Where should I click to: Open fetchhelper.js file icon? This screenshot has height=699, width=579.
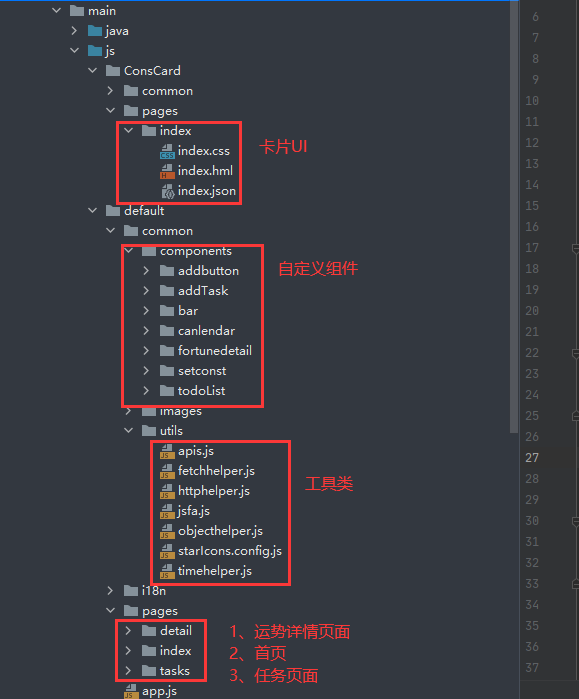pyautogui.click(x=167, y=472)
